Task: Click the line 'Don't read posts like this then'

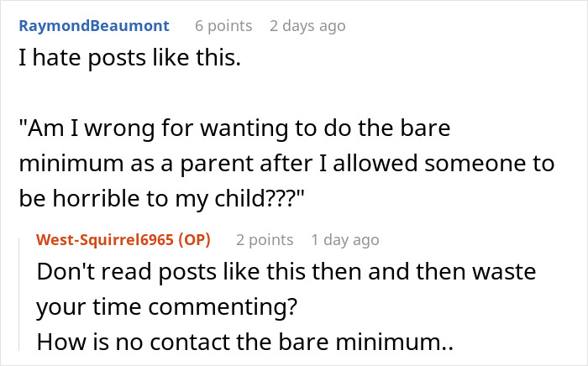Action: [x=286, y=271]
